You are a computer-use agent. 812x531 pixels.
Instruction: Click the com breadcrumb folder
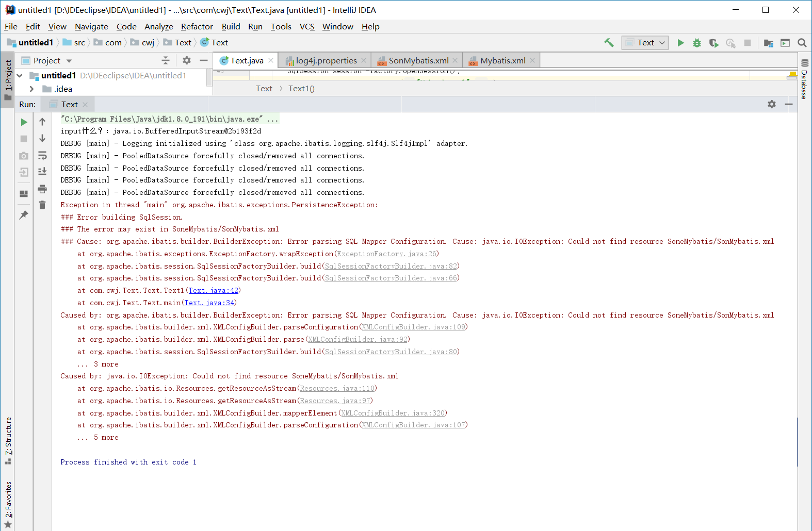click(108, 43)
